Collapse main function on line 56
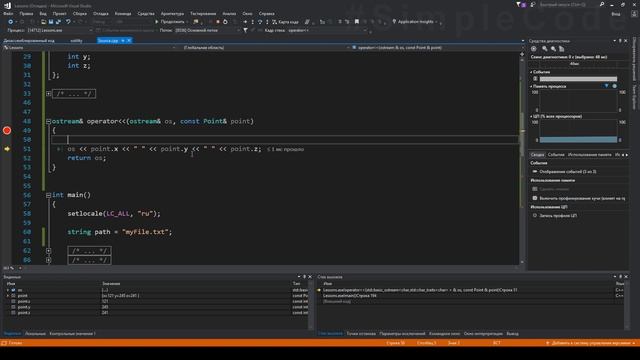640x360 pixels. click(x=49, y=195)
